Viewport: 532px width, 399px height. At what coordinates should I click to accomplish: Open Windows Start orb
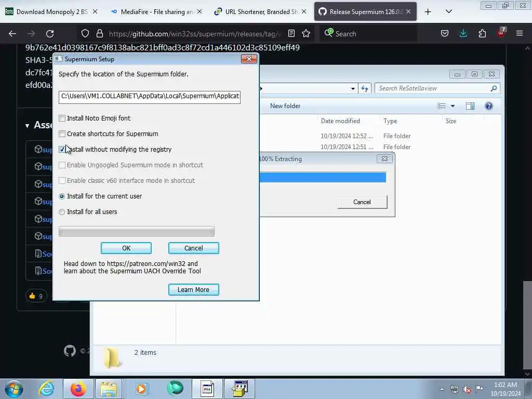click(14, 389)
